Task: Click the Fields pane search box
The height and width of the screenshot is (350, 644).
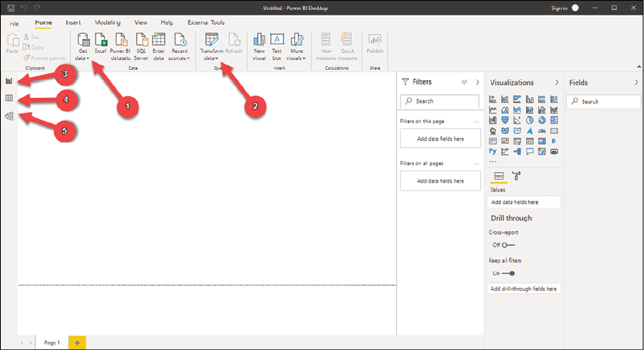Action: tap(604, 102)
